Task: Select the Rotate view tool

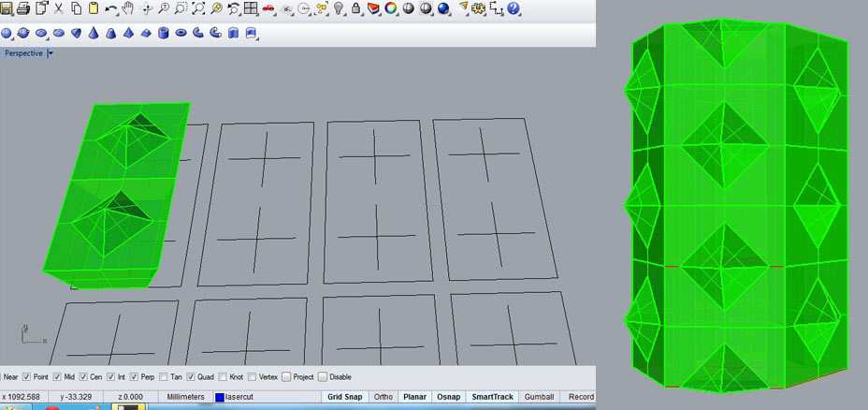Action: point(147,8)
